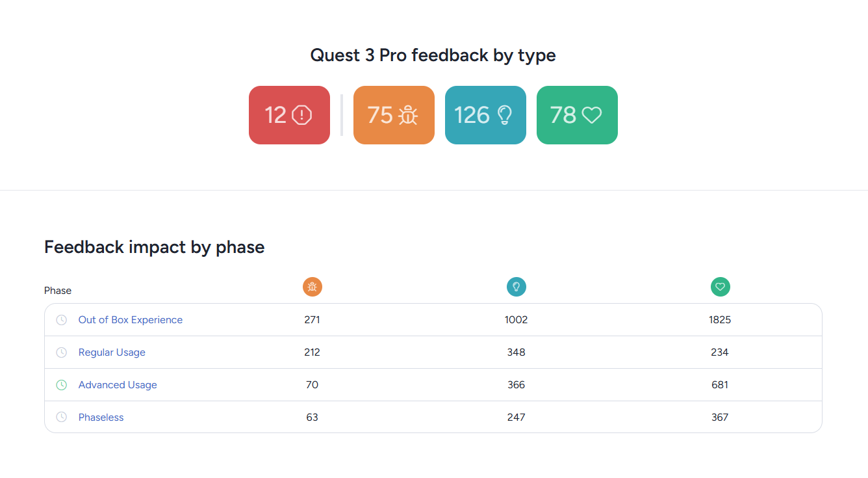The height and width of the screenshot is (478, 868).
Task: Click the green heart column header icon
Action: (x=721, y=287)
